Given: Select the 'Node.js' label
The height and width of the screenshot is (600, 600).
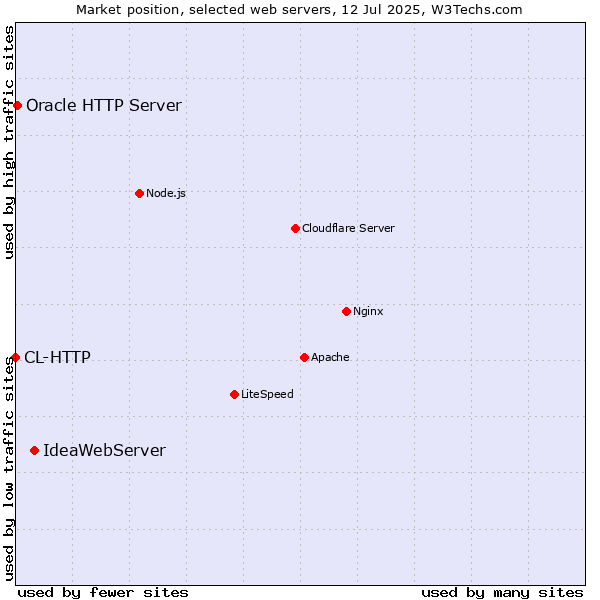Looking at the screenshot, I should click(x=166, y=193).
